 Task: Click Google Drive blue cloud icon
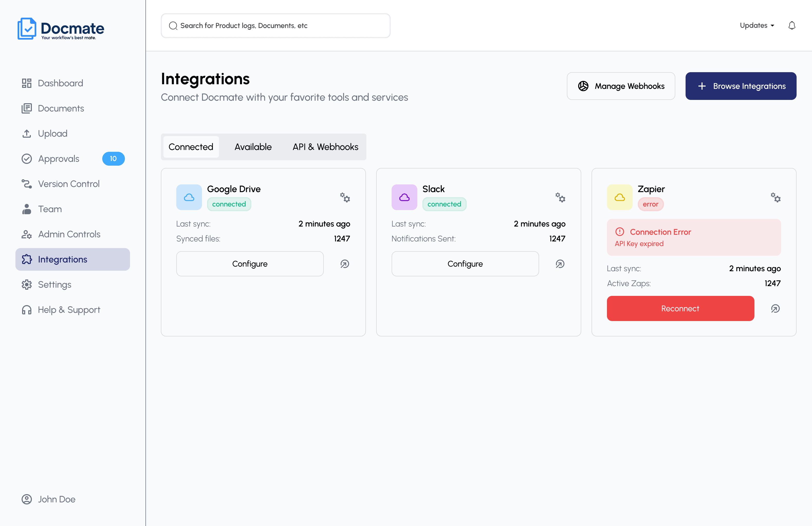point(189,197)
